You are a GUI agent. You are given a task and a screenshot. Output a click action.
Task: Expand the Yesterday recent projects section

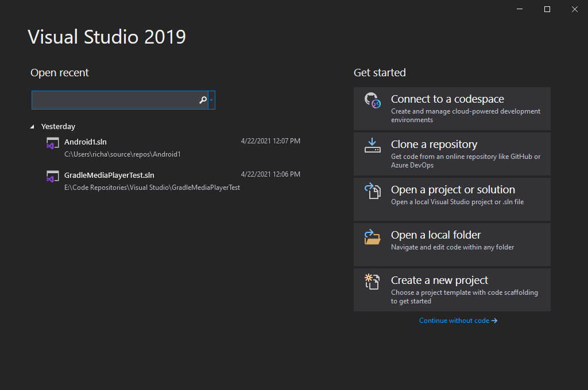(x=32, y=126)
